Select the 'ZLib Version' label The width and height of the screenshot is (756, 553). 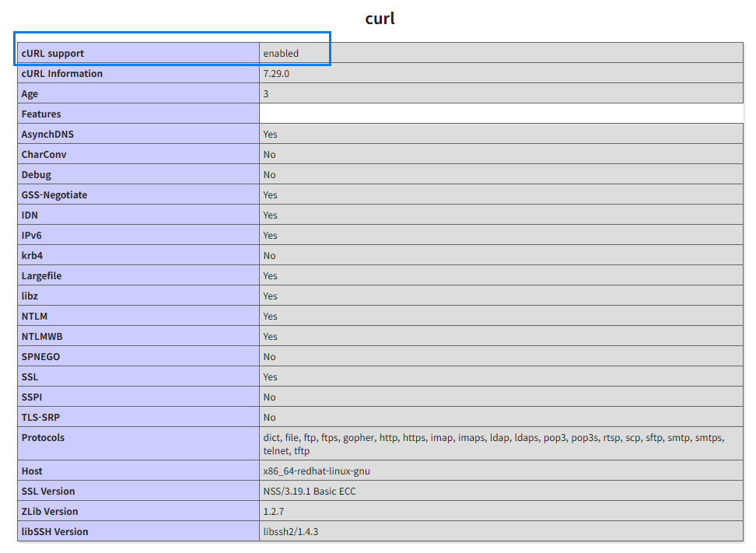click(x=50, y=512)
